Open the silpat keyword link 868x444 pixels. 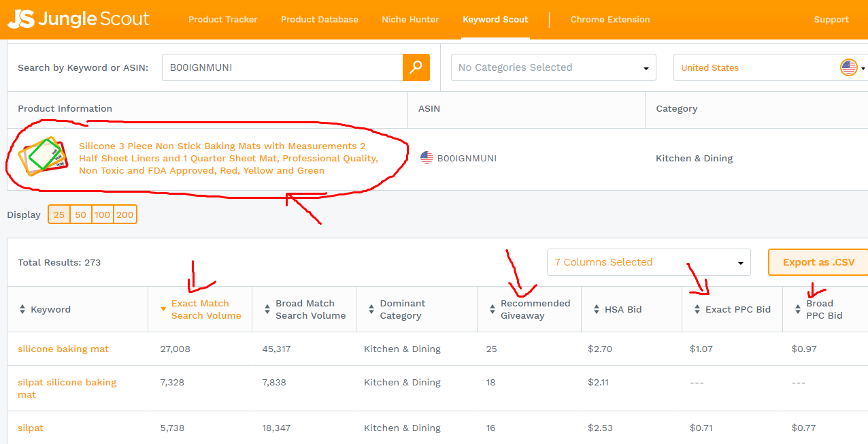click(x=31, y=428)
